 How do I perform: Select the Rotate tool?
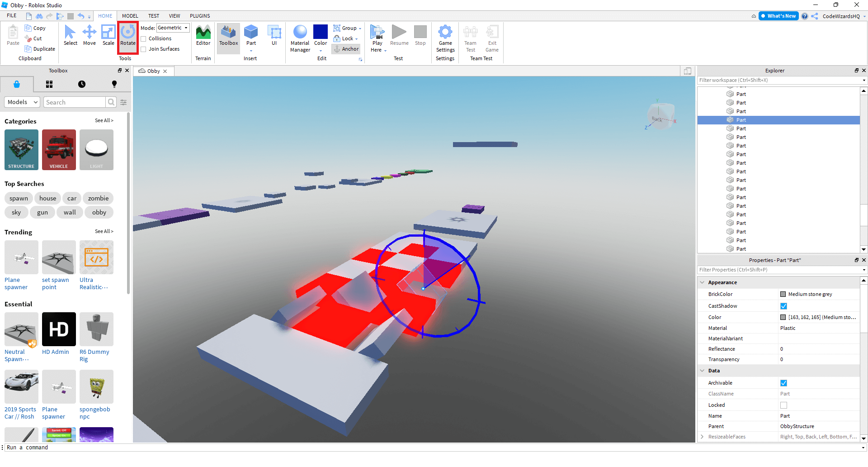coord(128,36)
